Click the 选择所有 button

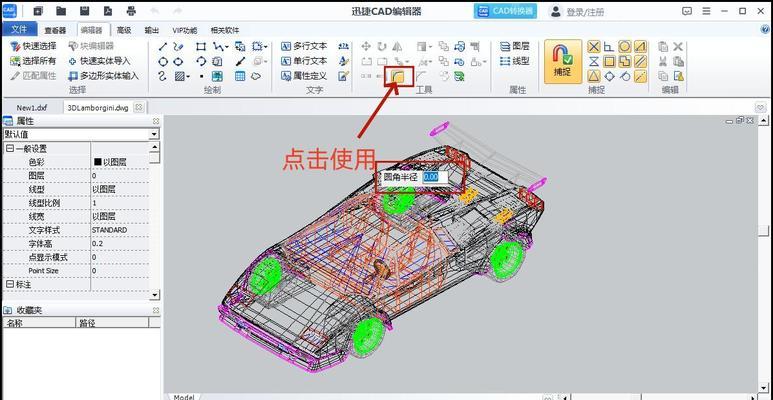(34, 61)
